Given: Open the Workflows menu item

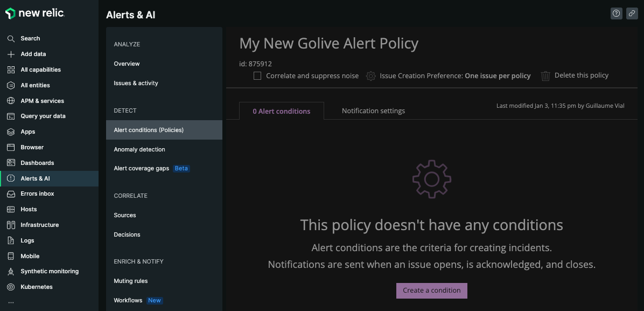Looking at the screenshot, I should point(128,300).
